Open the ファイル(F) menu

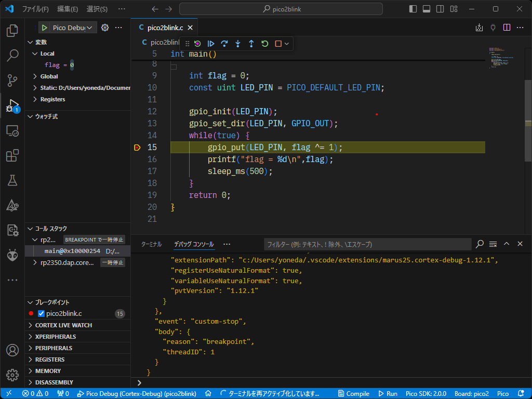pos(35,9)
